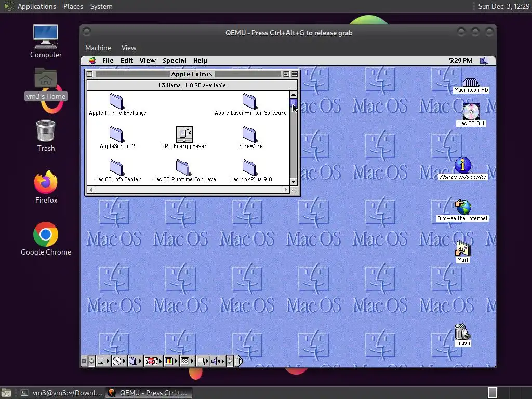
Task: Click the Apple Extras scroll down arrow
Action: 294,181
